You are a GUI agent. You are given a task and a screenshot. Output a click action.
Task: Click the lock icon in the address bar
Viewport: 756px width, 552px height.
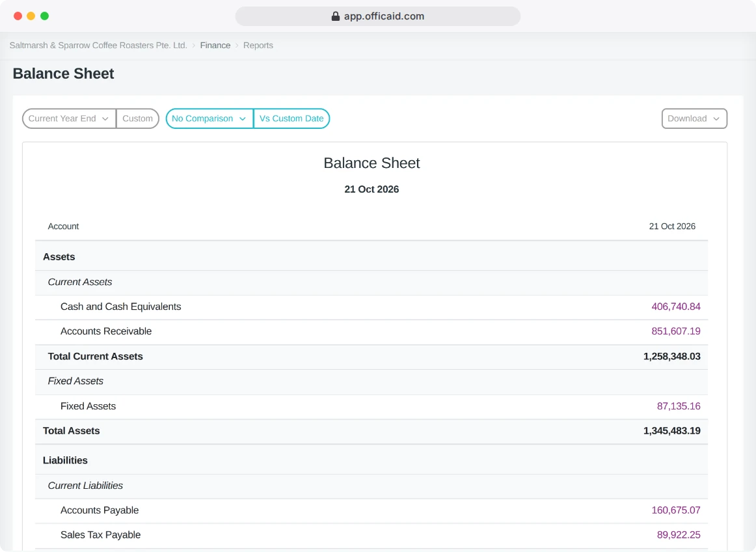click(x=336, y=16)
